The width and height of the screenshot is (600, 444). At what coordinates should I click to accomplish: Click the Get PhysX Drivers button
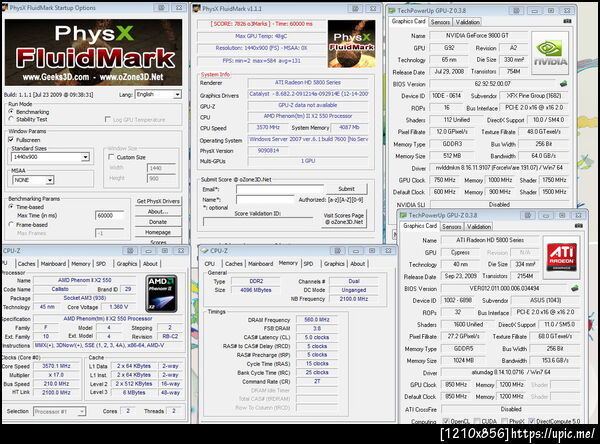(158, 201)
